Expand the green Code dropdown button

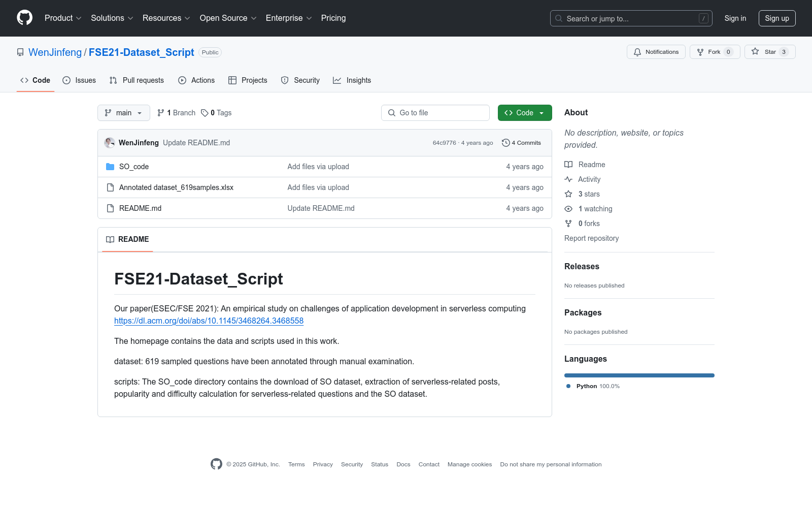point(525,113)
